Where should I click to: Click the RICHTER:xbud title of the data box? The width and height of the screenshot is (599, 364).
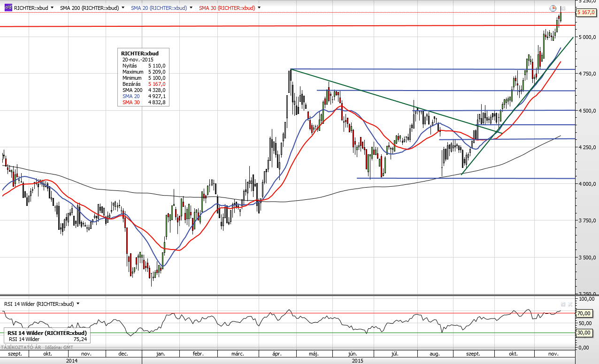coord(140,53)
